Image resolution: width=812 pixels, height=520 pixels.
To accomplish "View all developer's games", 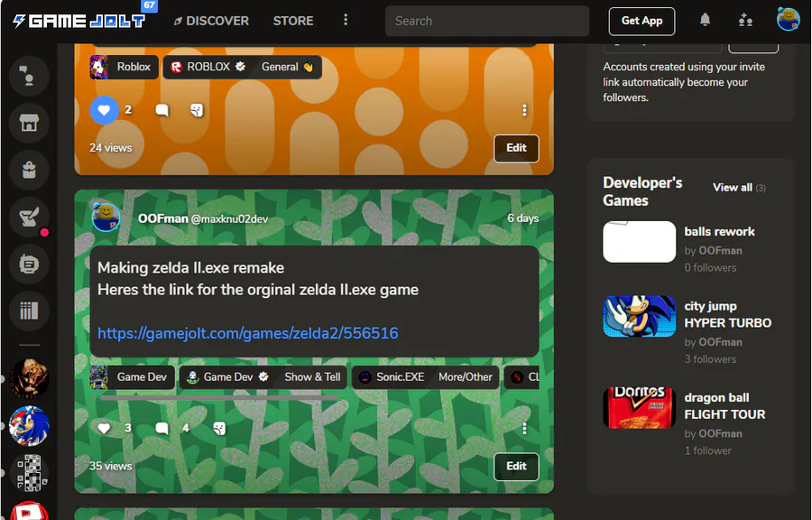I will [x=733, y=188].
